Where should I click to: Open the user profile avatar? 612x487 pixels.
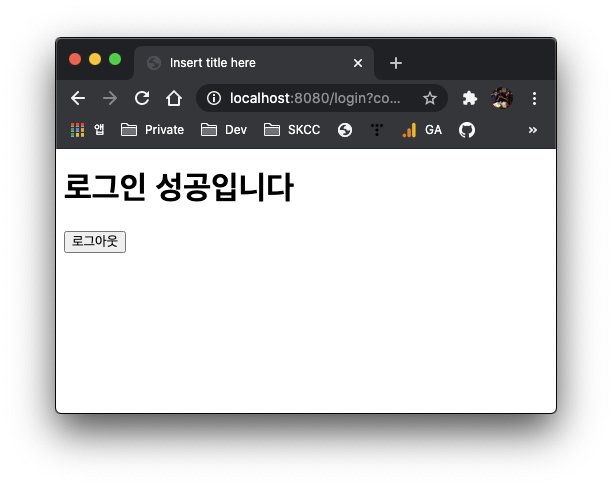coord(502,98)
